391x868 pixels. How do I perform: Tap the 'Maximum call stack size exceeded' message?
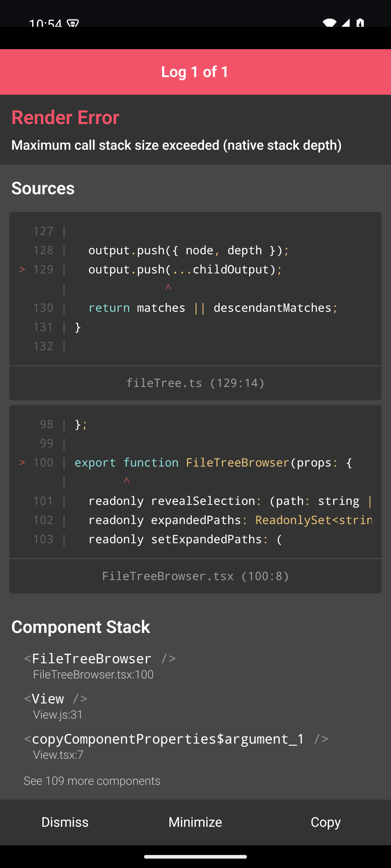tap(177, 145)
